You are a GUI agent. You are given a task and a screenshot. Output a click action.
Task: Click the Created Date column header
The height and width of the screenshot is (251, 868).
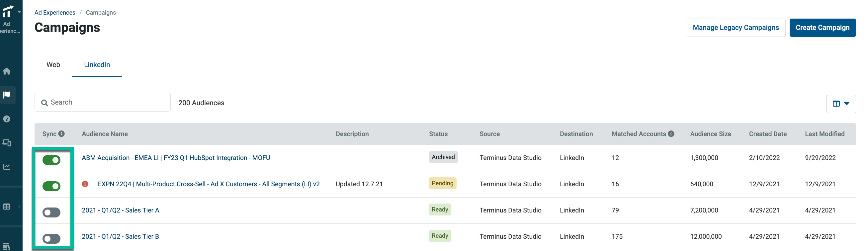click(768, 134)
